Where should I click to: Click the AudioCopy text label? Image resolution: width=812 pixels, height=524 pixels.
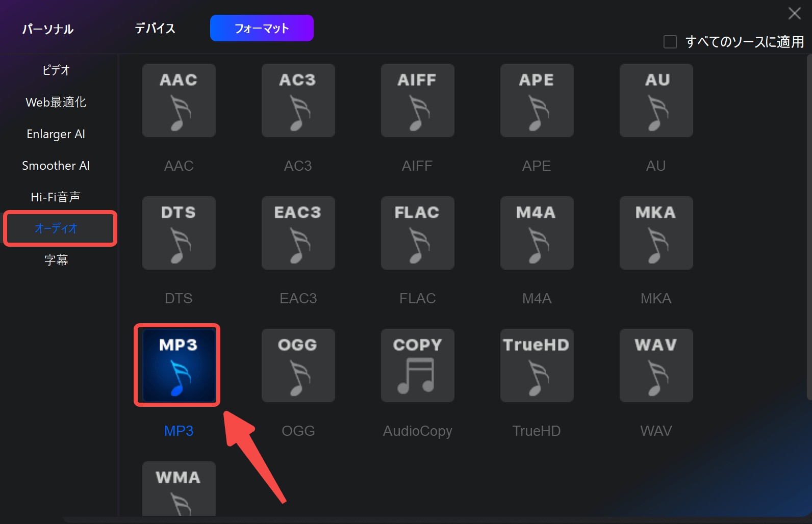417,431
